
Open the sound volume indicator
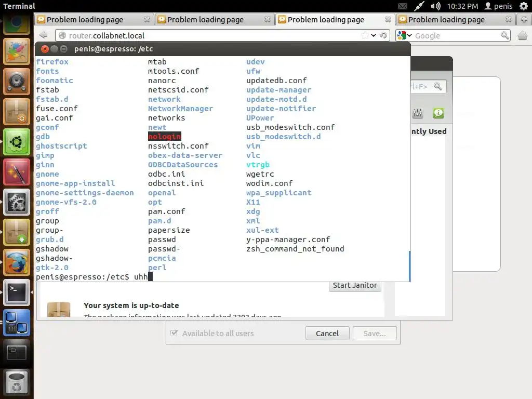pyautogui.click(x=436, y=6)
